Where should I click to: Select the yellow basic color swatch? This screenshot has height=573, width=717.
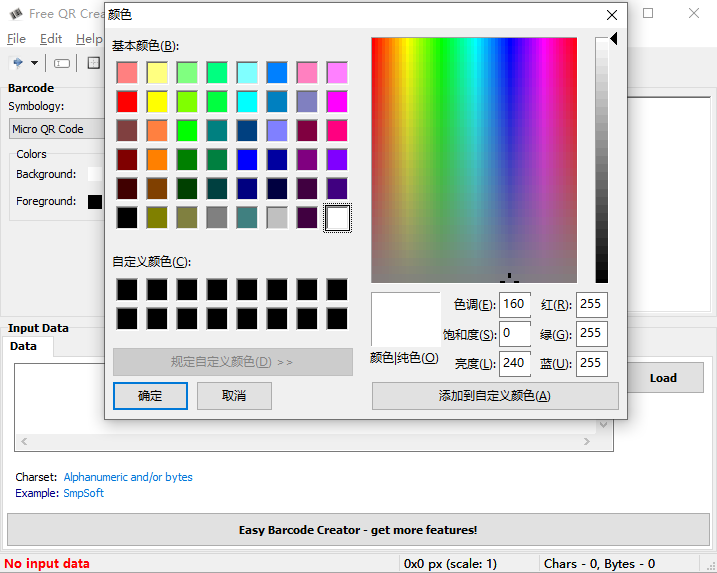[x=157, y=102]
